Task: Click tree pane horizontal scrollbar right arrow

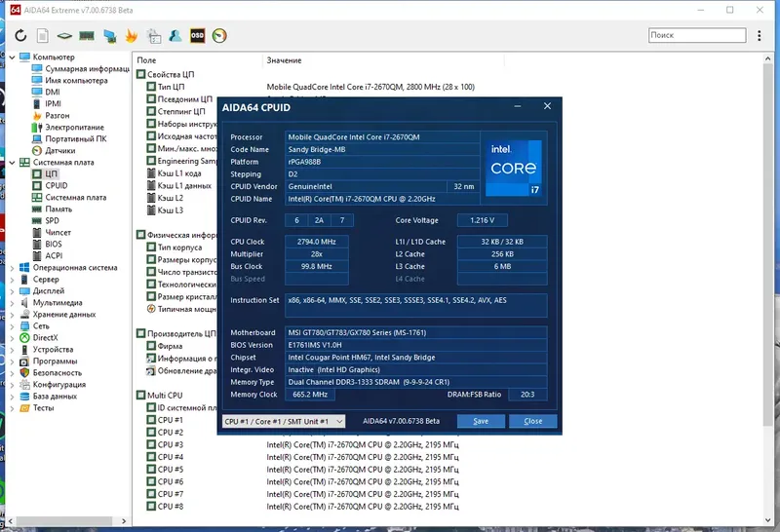Action: coord(124,521)
